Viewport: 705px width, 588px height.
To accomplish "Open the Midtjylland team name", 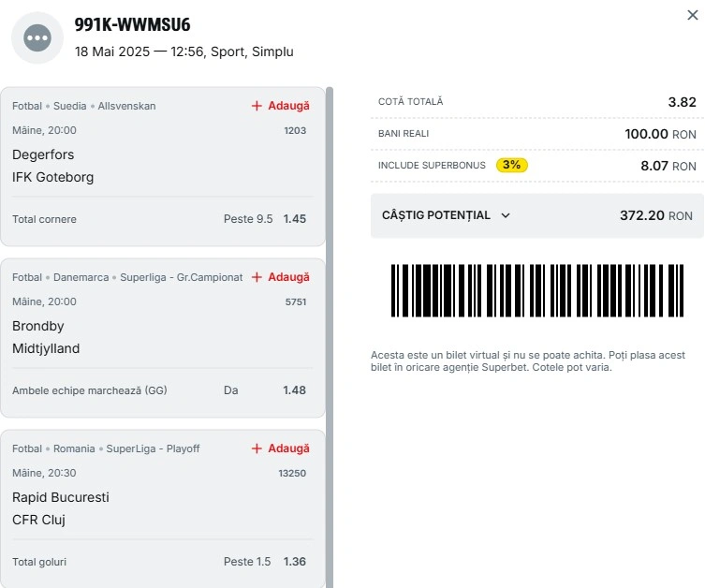I will pyautogui.click(x=46, y=348).
